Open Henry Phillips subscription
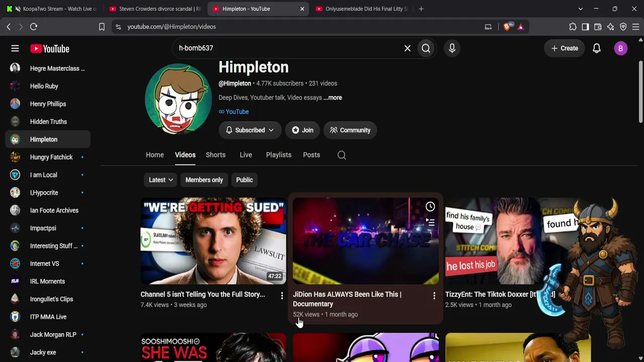The image size is (644, 362). pyautogui.click(x=48, y=104)
